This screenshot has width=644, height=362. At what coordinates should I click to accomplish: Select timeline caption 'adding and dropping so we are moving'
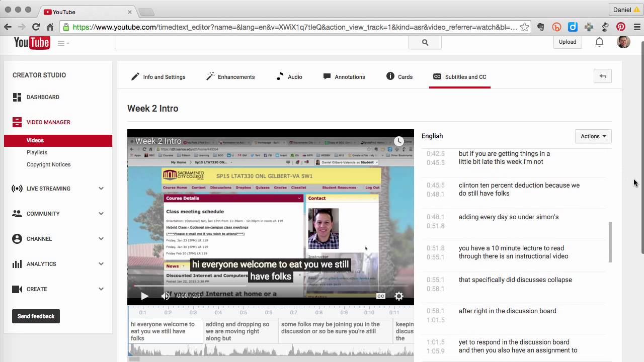click(x=240, y=331)
